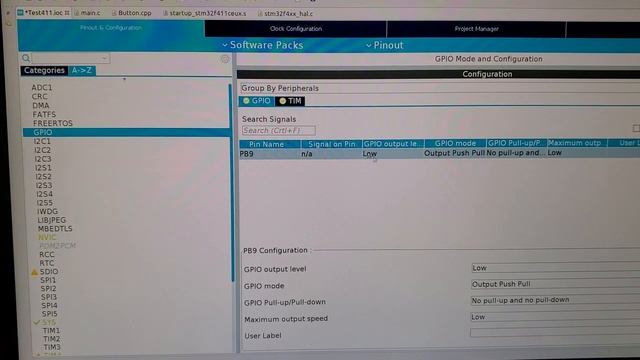
Task: Select the Pinout & Configuration tab
Action: pyautogui.click(x=111, y=28)
